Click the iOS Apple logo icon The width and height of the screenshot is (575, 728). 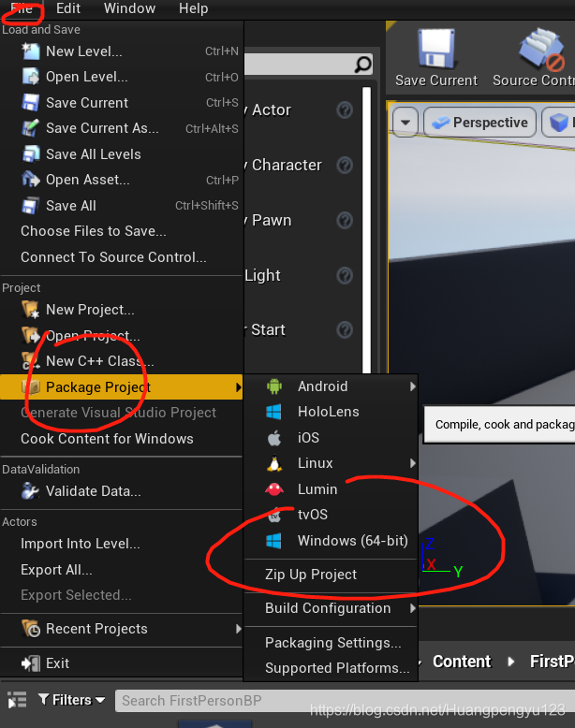click(x=274, y=437)
